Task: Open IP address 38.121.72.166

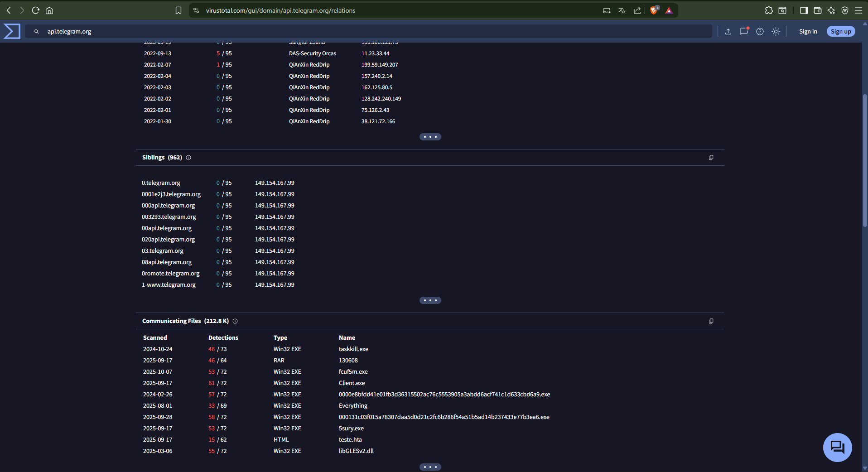Action: (x=378, y=121)
